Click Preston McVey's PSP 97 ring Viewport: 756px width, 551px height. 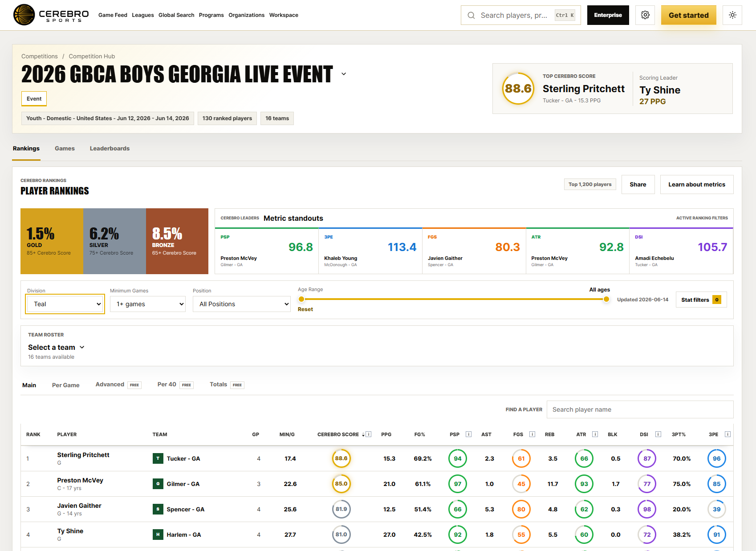(x=458, y=484)
